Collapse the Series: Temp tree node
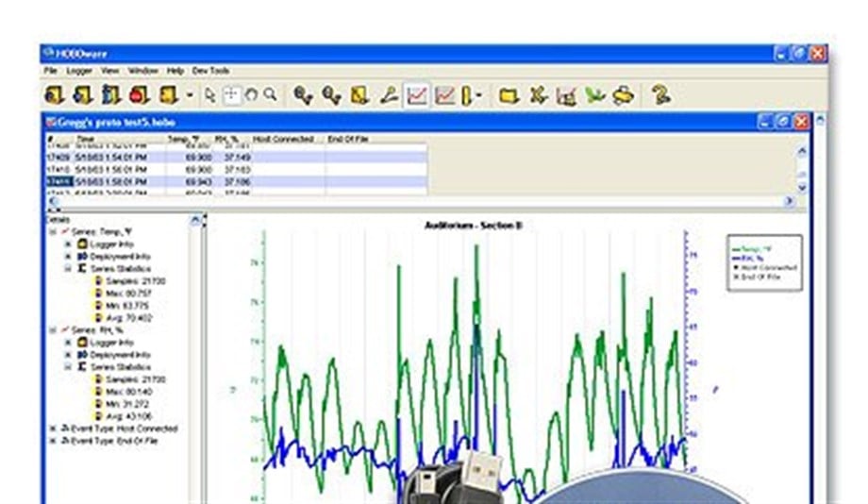This screenshot has width=868, height=504. [53, 231]
